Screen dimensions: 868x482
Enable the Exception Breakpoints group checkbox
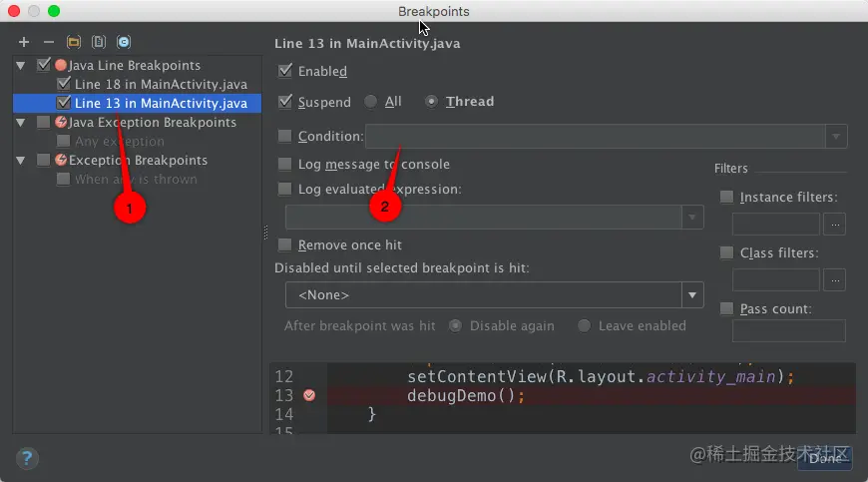point(43,161)
